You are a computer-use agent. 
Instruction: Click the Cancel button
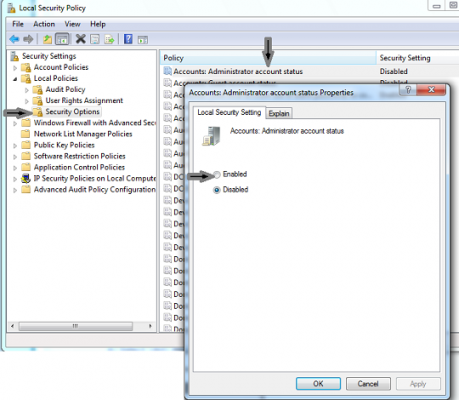tap(368, 384)
